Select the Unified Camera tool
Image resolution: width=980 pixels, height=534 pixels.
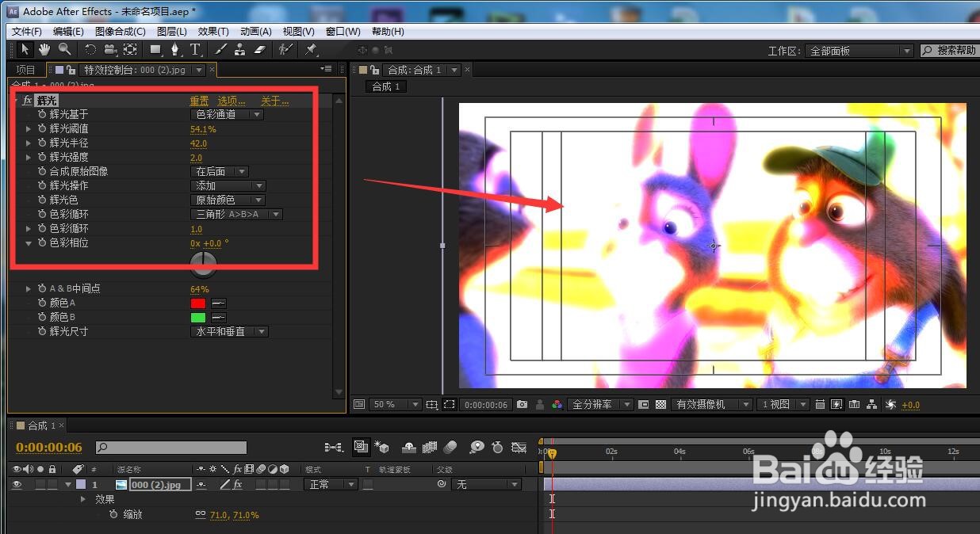click(110, 49)
